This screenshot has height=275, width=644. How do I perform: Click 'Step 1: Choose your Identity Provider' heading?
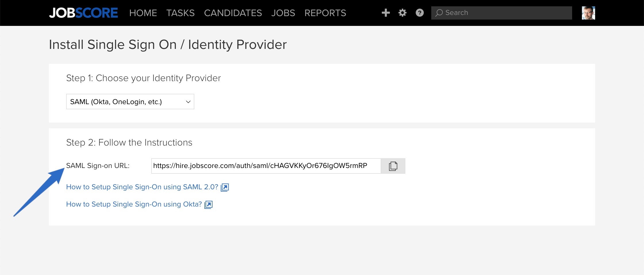pos(143,78)
